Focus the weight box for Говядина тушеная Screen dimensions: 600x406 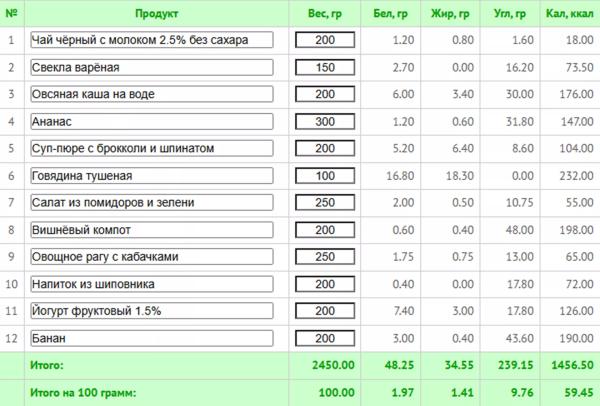[x=325, y=175]
